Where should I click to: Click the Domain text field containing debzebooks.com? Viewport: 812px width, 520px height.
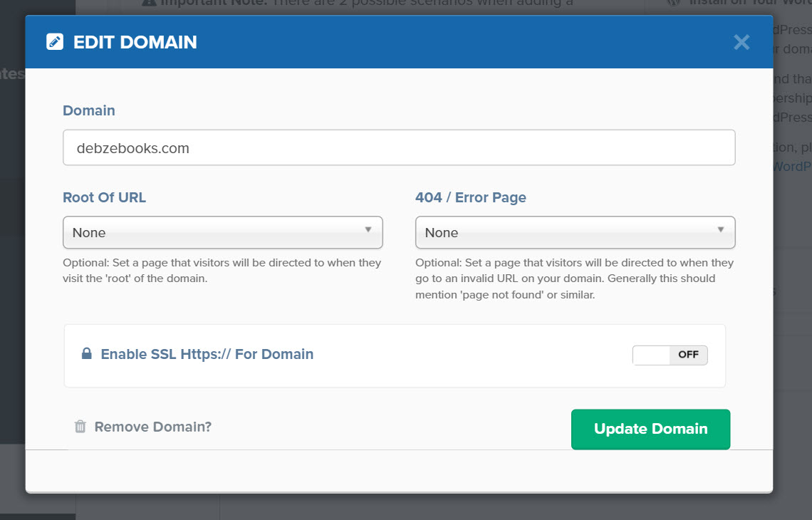[399, 147]
